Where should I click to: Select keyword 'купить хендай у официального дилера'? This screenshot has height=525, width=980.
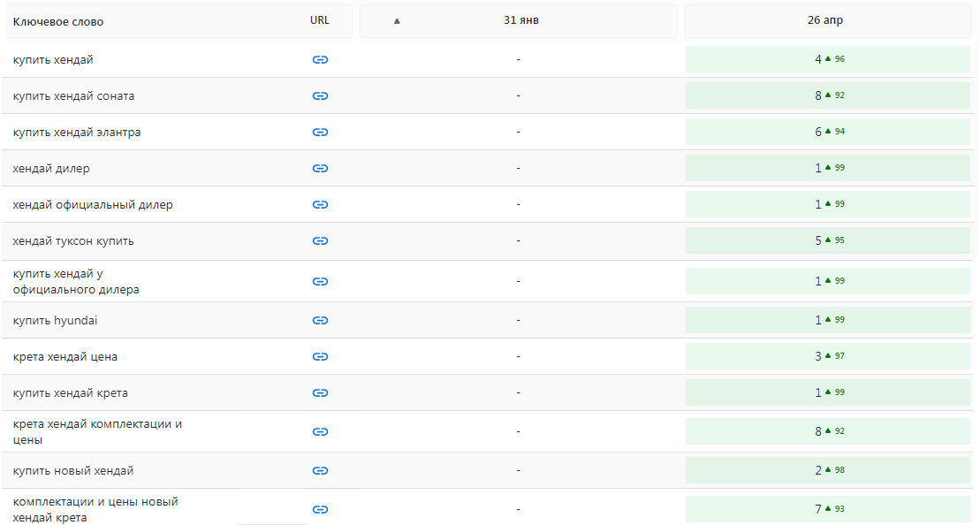tap(76, 281)
